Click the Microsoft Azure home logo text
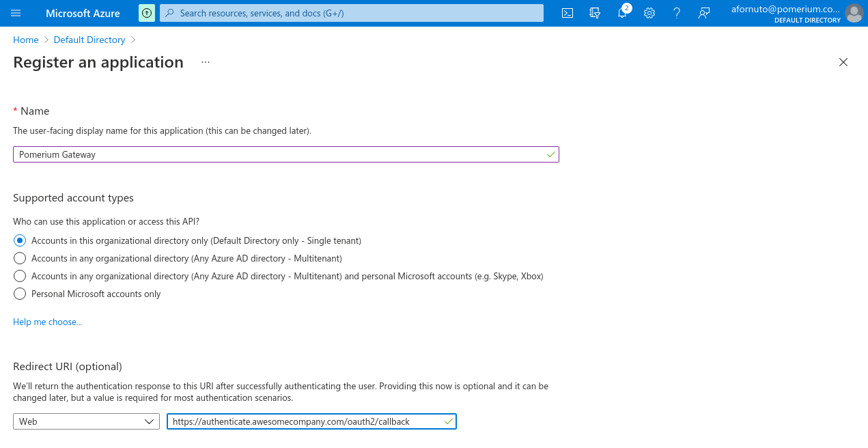Viewport: 868px width, 448px height. pyautogui.click(x=83, y=13)
